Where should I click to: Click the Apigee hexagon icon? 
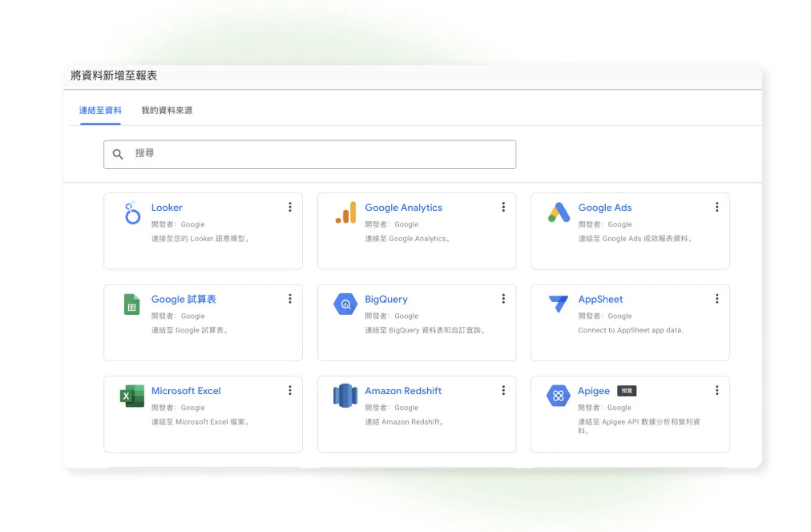coord(558,396)
